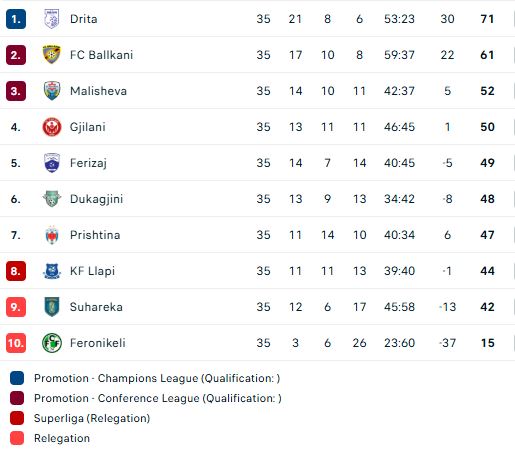This screenshot has height=457, width=515.
Task: Click the Conference League maroon legend swatch
Action: pos(17,398)
